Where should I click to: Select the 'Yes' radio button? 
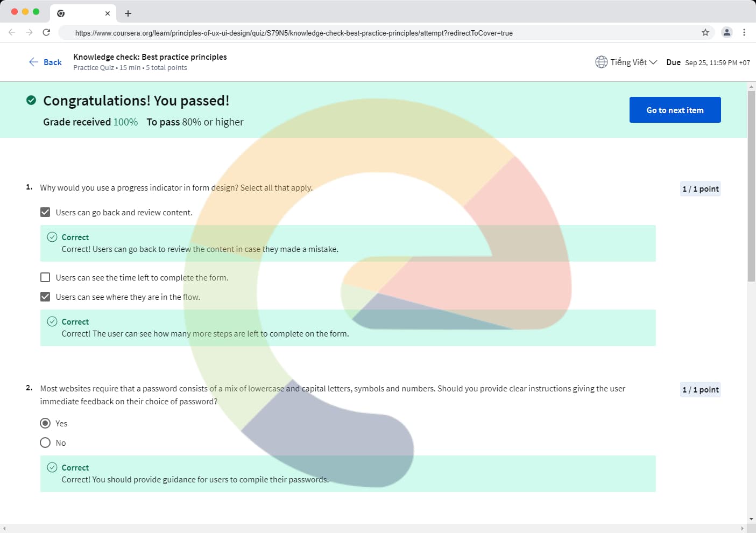(45, 423)
